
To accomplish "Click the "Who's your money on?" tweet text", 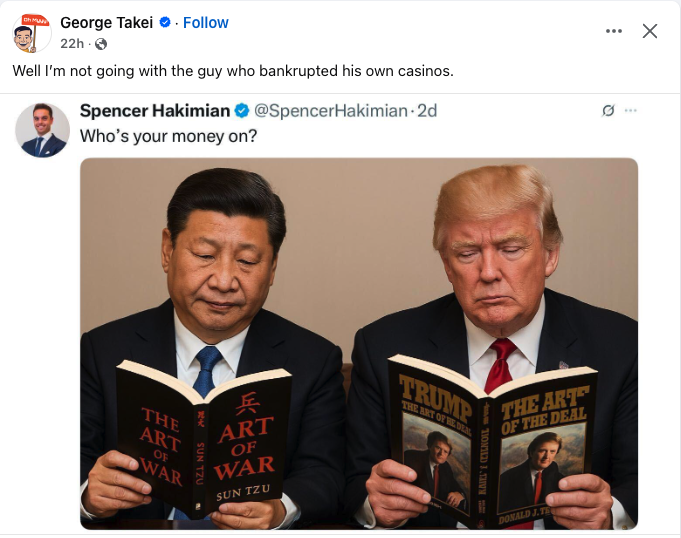I will [x=169, y=136].
